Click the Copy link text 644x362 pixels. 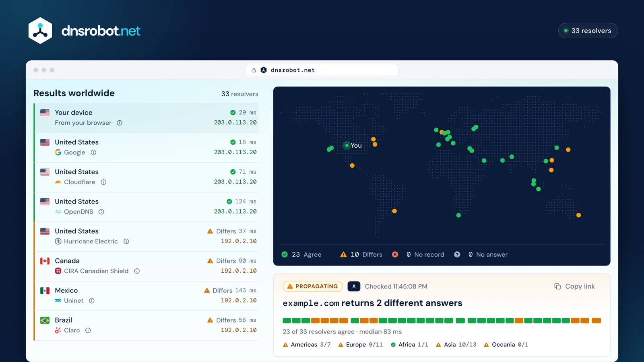tap(580, 286)
